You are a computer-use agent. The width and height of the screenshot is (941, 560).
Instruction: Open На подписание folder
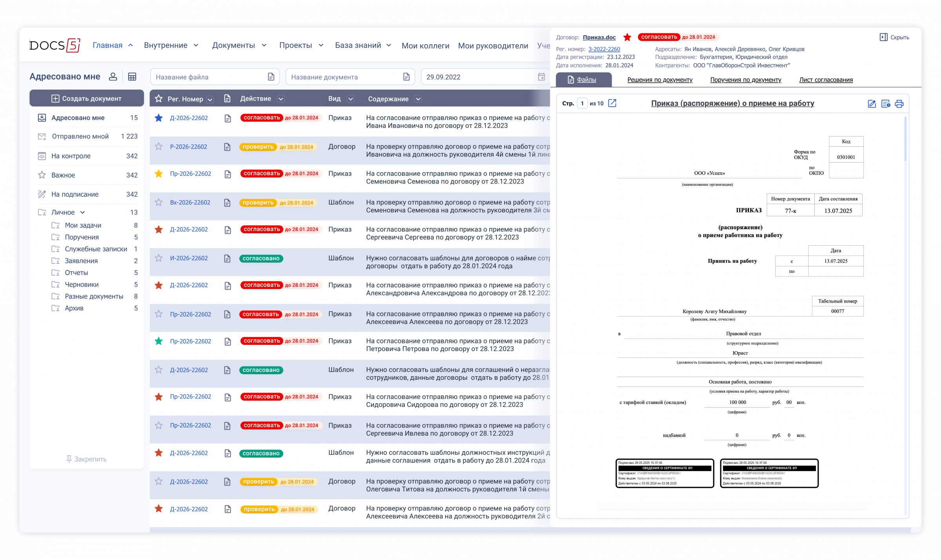tap(87, 194)
